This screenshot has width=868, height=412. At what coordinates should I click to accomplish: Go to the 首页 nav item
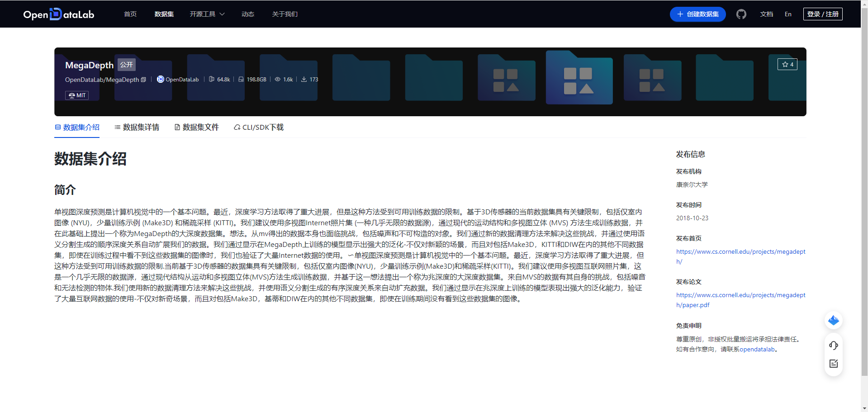click(x=130, y=14)
